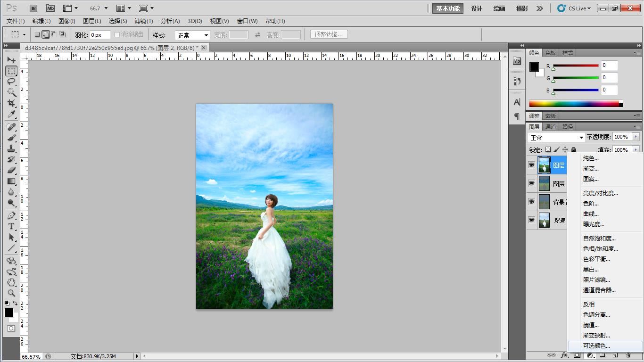Image resolution: width=644 pixels, height=362 pixels.
Task: Choose 可选颜色... from the adjustment menu
Action: (x=596, y=346)
